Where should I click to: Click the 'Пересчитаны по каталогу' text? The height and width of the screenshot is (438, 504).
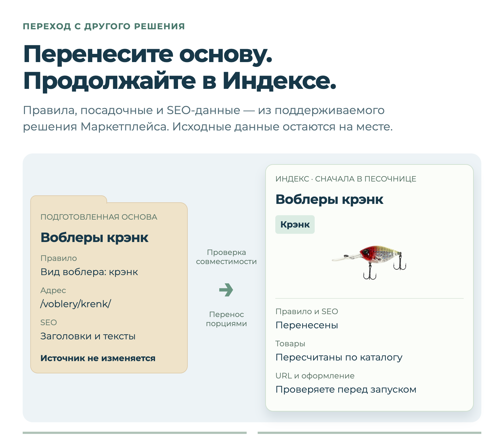tap(339, 357)
